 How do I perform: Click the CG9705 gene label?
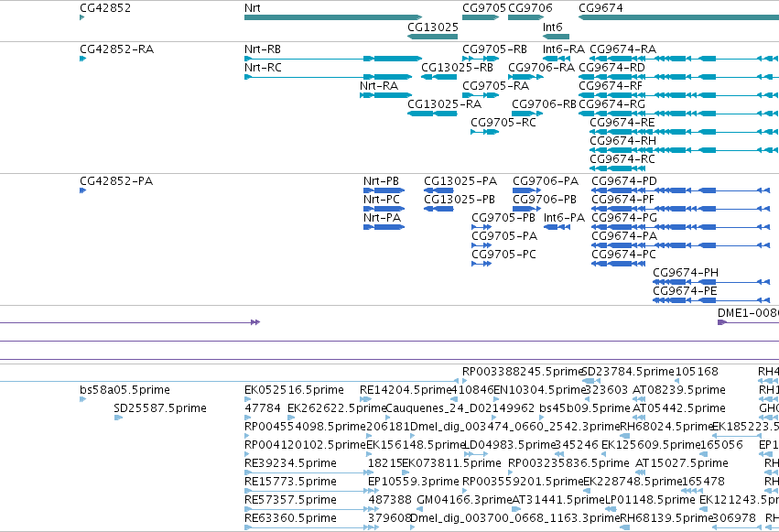(484, 8)
